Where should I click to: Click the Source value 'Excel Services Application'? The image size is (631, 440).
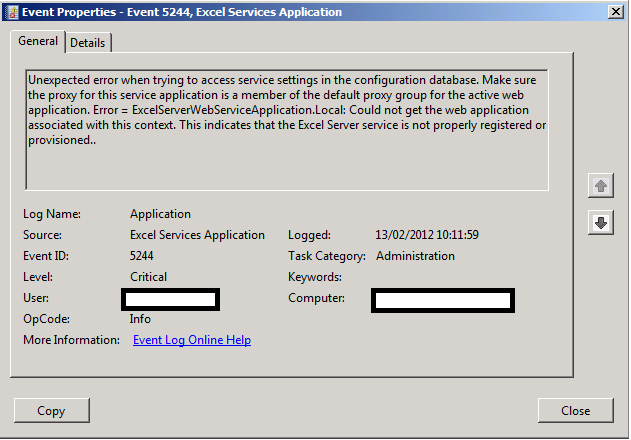point(197,235)
